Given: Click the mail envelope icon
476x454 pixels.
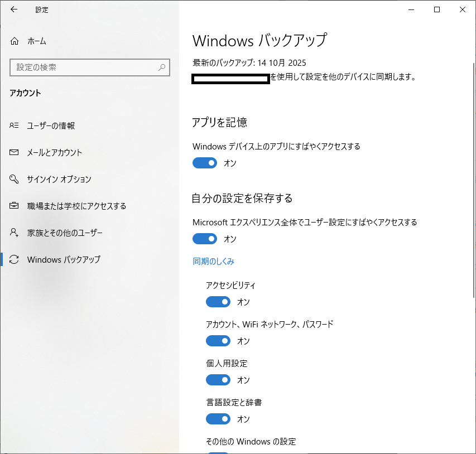Looking at the screenshot, I should (15, 153).
